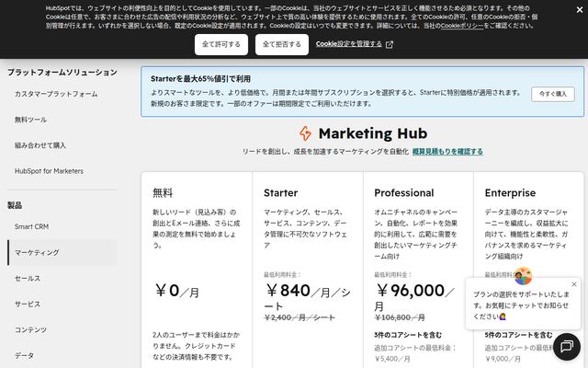Select 無料ツール in the sidebar
This screenshot has height=368, width=588.
coord(30,120)
